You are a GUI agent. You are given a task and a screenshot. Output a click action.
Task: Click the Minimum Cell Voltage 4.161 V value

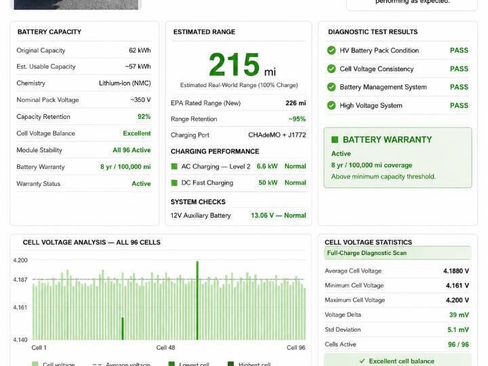457,286
